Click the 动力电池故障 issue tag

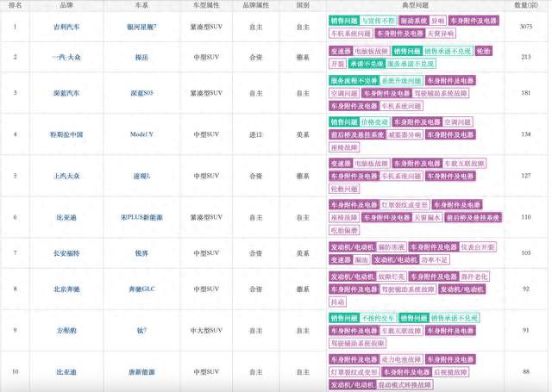401,359
